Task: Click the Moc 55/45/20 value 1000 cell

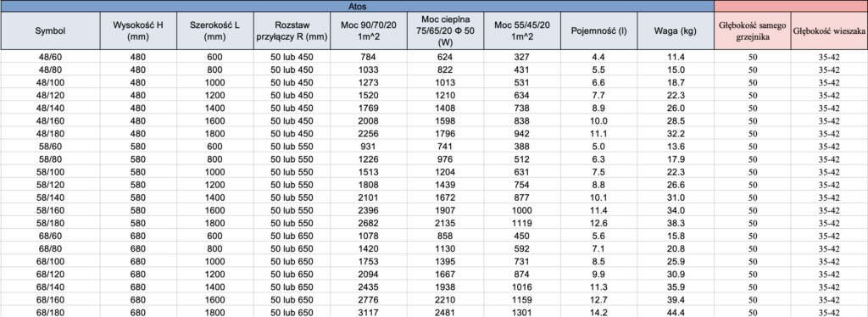Action: click(x=521, y=209)
